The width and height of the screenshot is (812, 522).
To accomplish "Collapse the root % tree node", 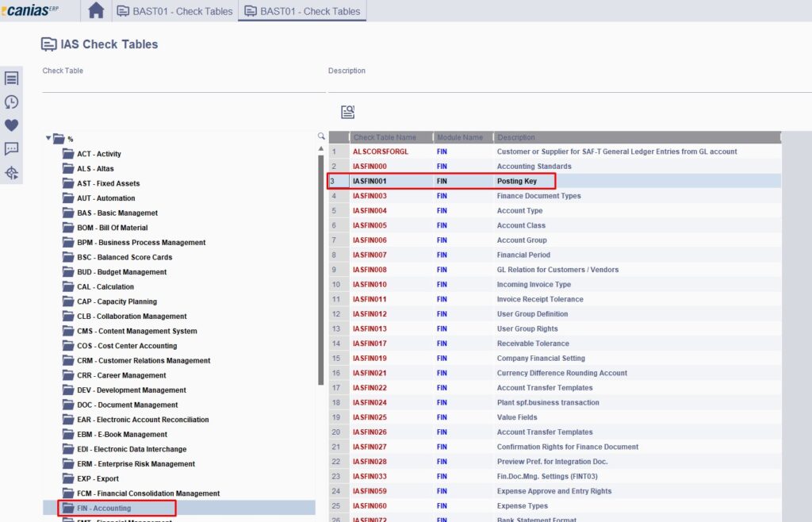I will pos(49,138).
